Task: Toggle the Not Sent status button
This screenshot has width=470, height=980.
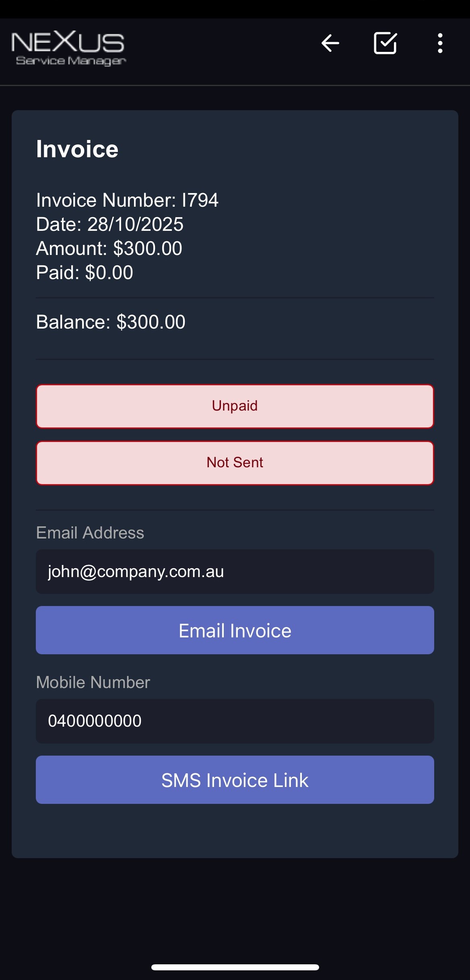Action: [x=235, y=463]
